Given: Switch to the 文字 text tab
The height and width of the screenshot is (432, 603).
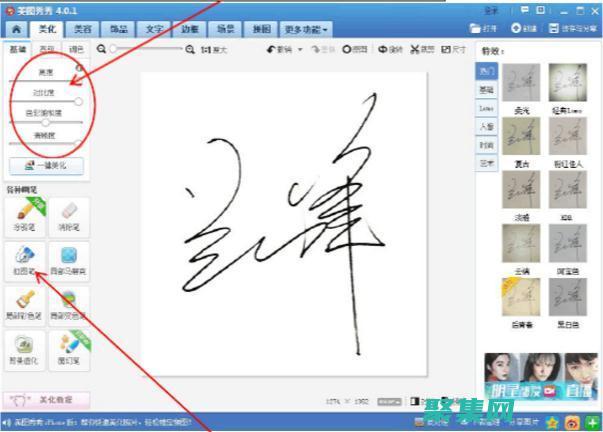Looking at the screenshot, I should coord(155,30).
